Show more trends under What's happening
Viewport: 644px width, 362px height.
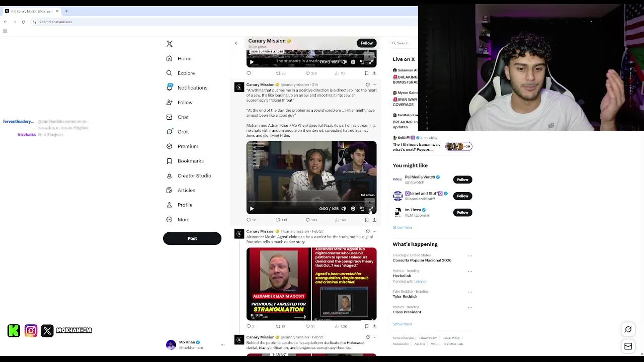403,324
